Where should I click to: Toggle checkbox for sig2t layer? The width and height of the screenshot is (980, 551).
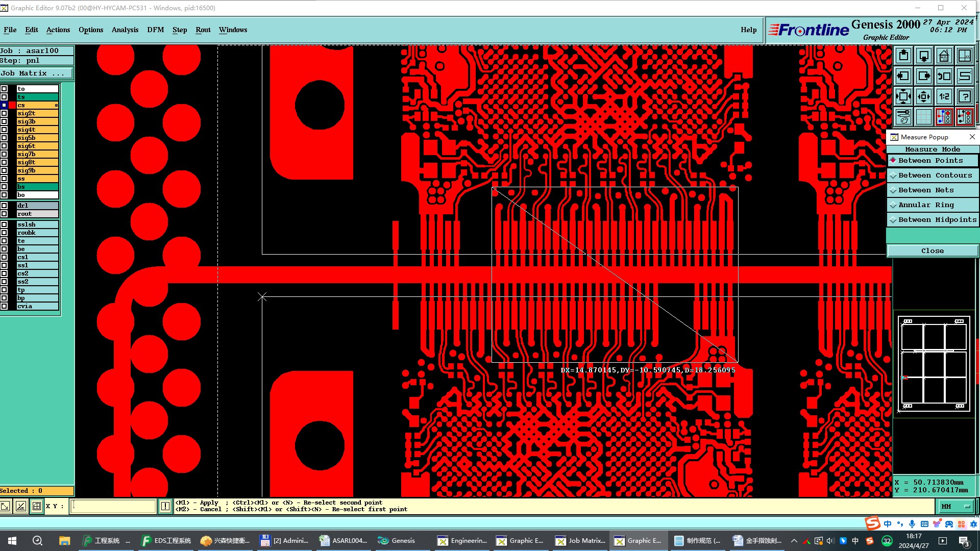point(4,113)
